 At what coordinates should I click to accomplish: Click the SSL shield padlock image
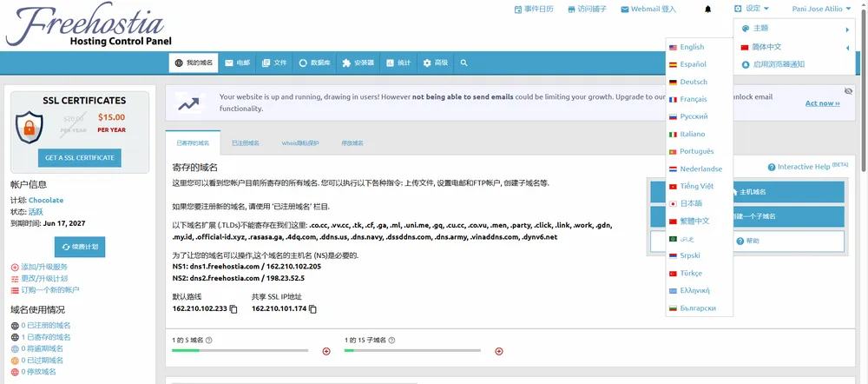[x=30, y=127]
